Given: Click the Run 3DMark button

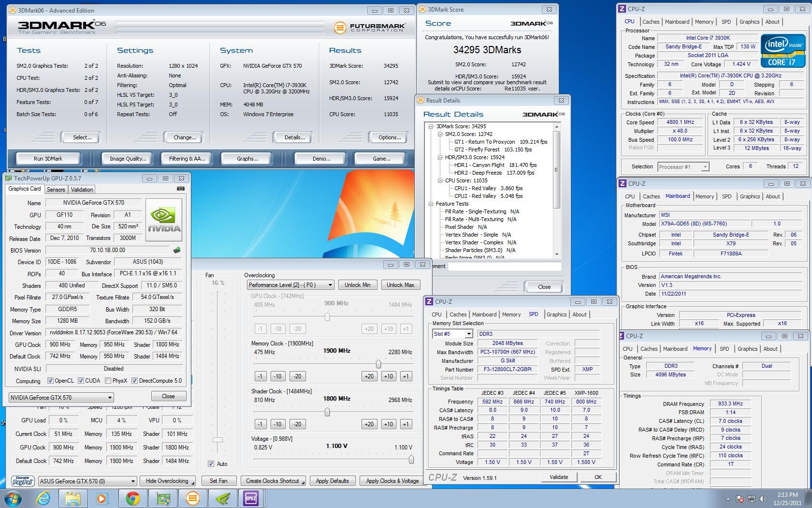Looking at the screenshot, I should pos(48,159).
